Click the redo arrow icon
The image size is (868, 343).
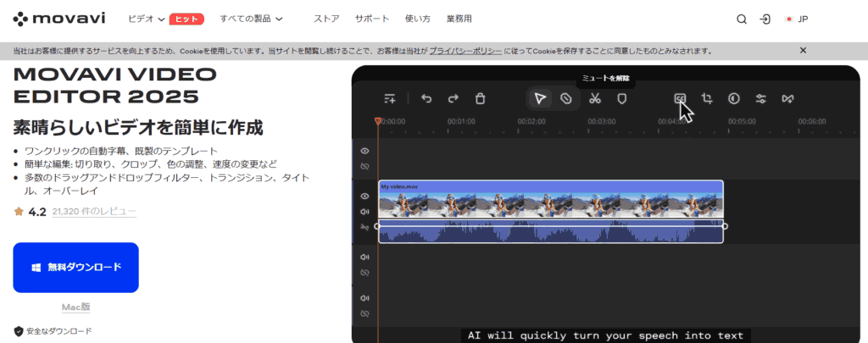453,98
